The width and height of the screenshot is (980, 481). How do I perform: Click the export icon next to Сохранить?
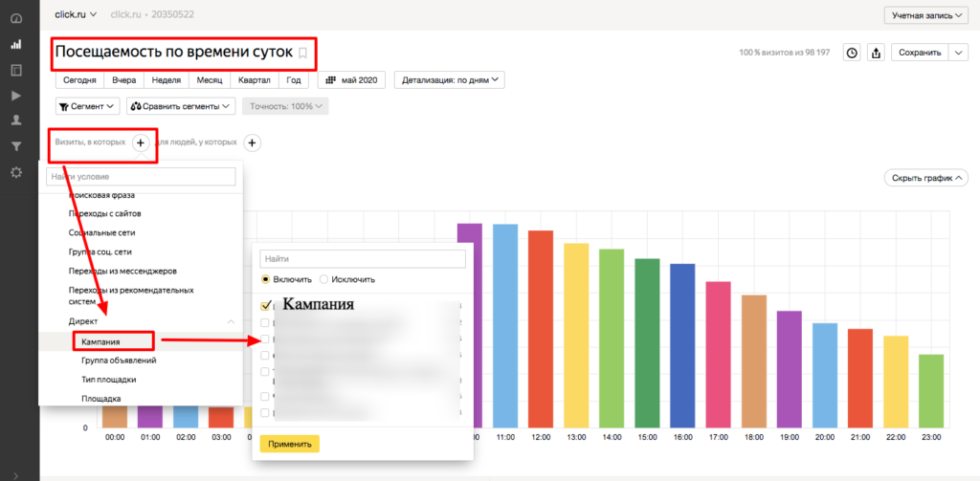click(x=875, y=53)
